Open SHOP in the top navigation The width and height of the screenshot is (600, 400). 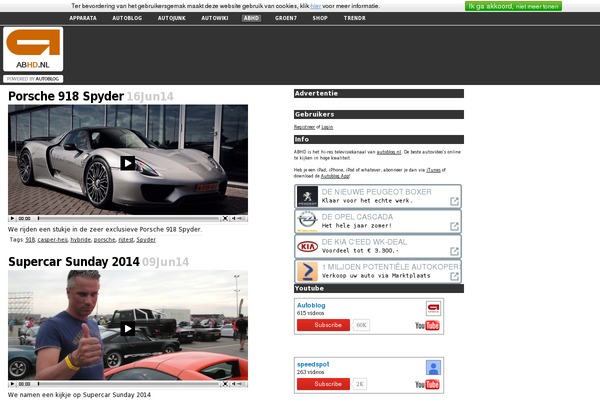(x=320, y=18)
